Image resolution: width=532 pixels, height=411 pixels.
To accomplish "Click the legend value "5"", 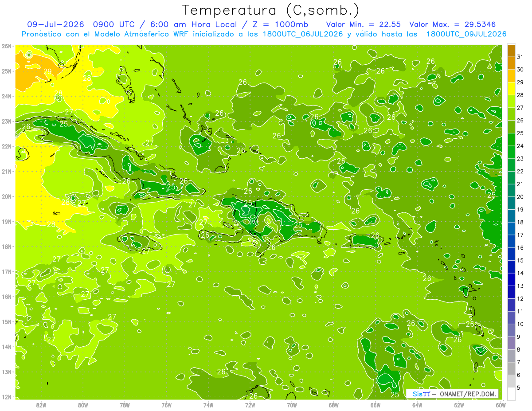I will (519, 388).
